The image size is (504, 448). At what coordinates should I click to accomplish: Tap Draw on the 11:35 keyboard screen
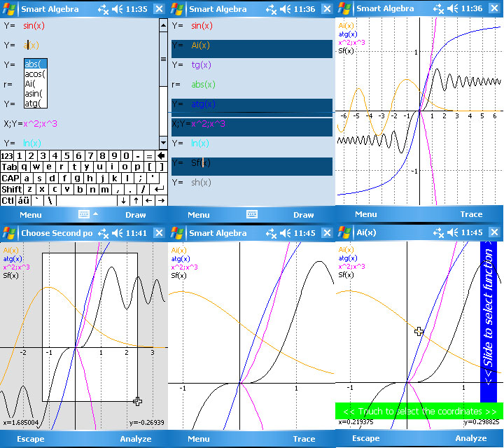tap(135, 215)
